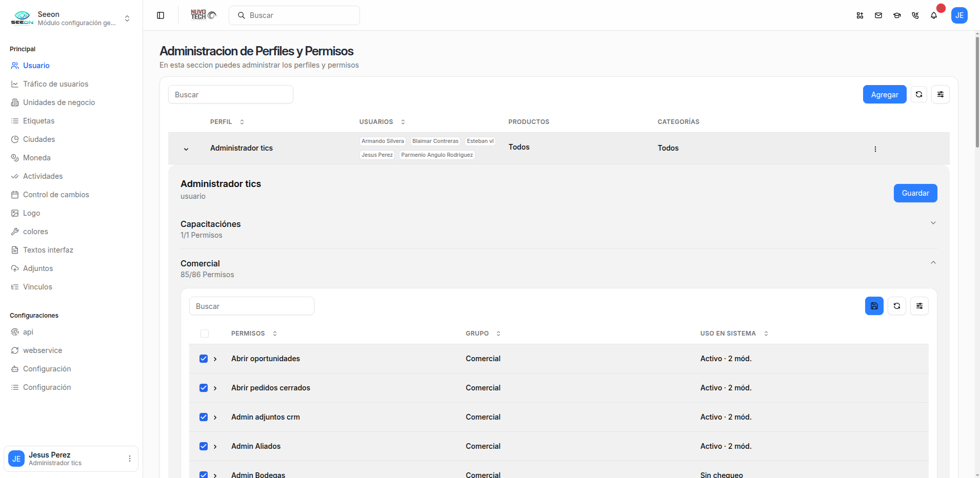Sort by Perfil column
The image size is (980, 478).
click(x=242, y=122)
